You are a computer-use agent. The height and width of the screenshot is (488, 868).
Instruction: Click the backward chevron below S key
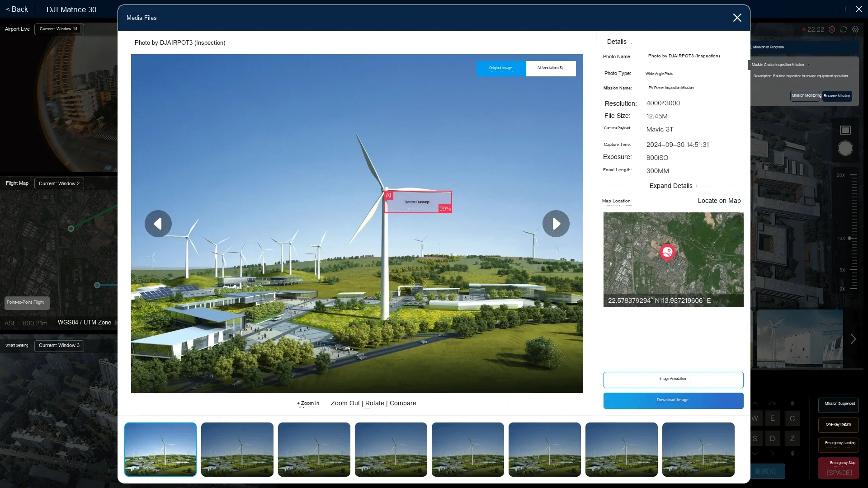755,453
